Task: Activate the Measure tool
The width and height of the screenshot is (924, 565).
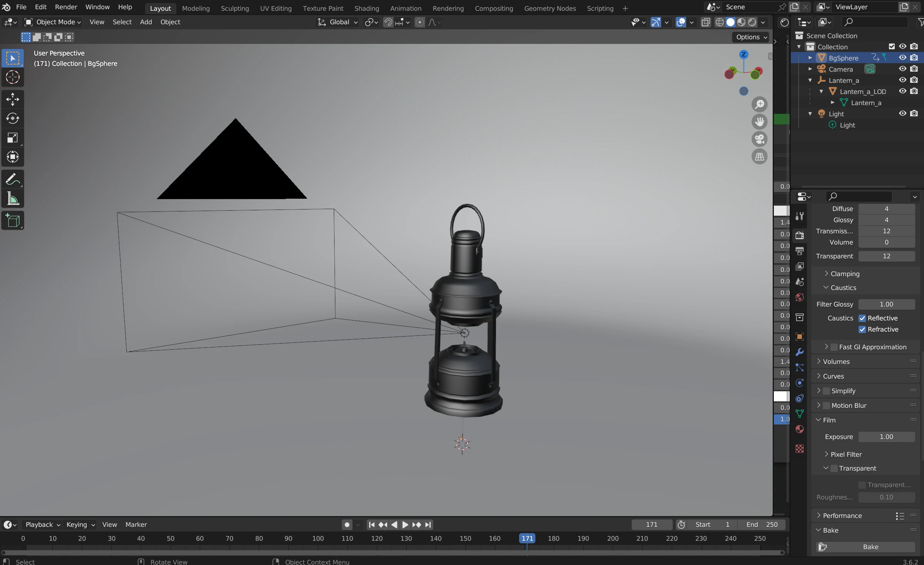Action: pos(12,199)
